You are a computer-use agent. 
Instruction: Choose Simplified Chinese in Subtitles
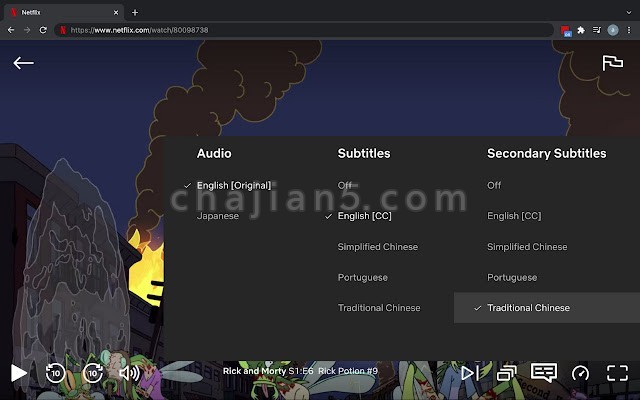378,247
